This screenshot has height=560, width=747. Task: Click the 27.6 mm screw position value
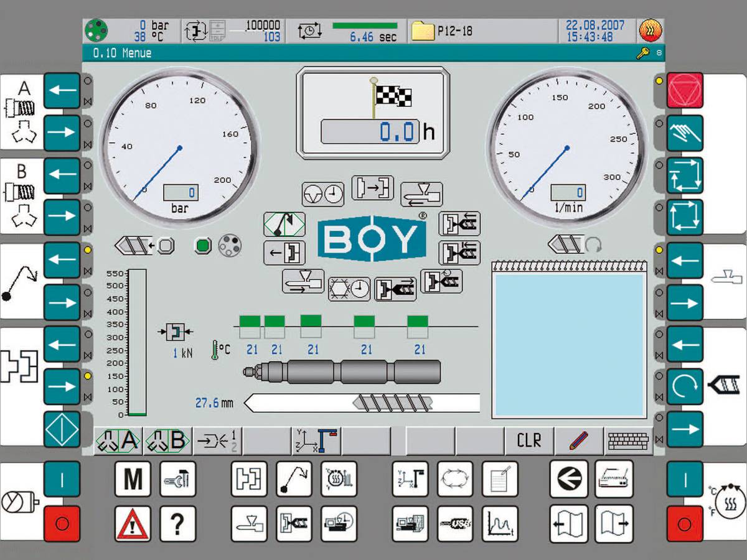coord(214,403)
